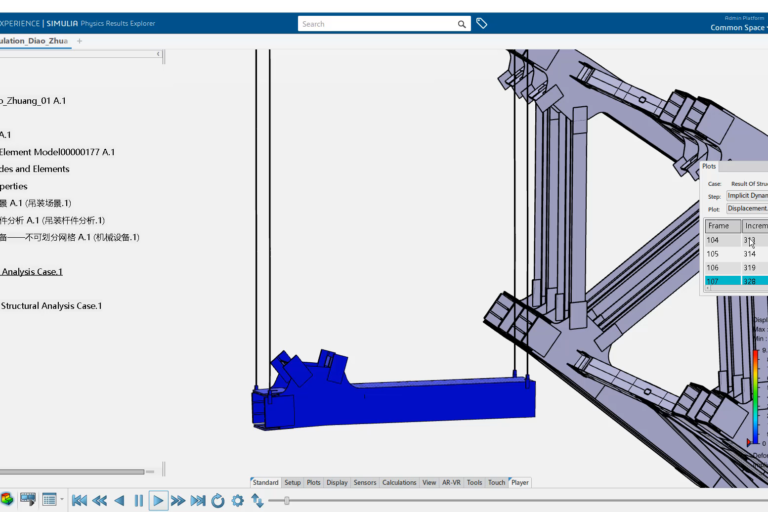Open the Step dropdown in Plots

(746, 196)
